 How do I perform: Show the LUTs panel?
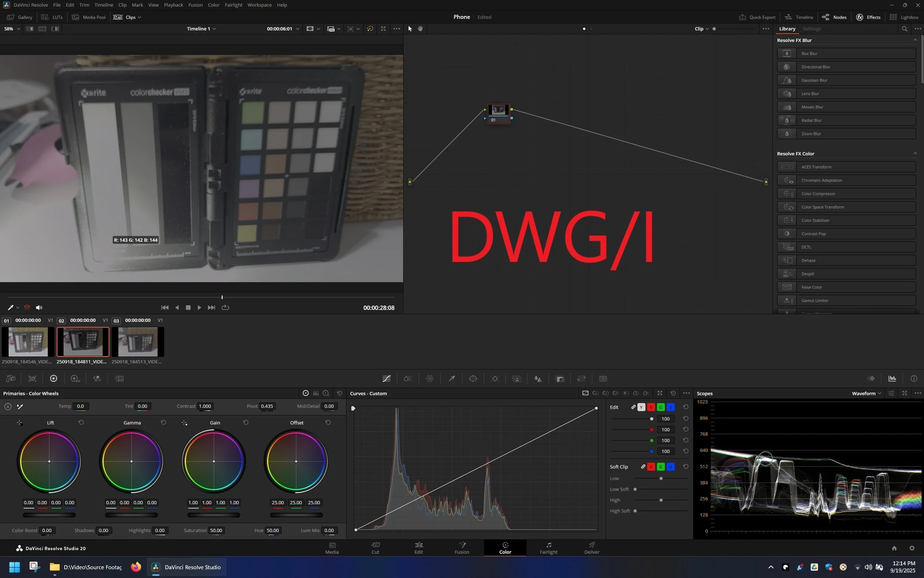pos(52,17)
